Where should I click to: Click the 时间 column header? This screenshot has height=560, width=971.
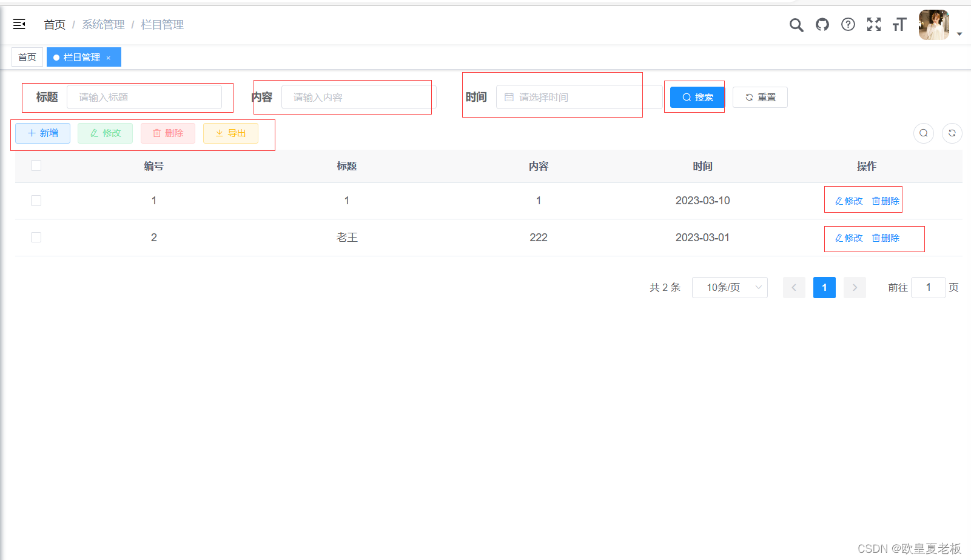point(702,166)
